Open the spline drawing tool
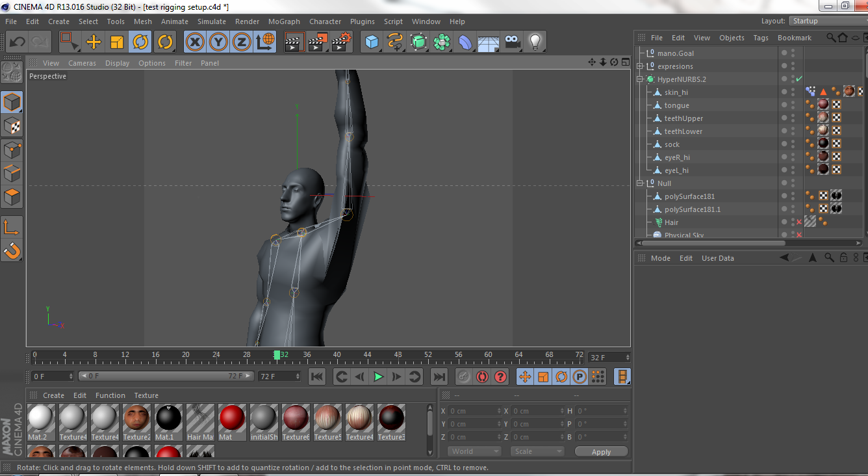Image resolution: width=868 pixels, height=476 pixels. (395, 42)
